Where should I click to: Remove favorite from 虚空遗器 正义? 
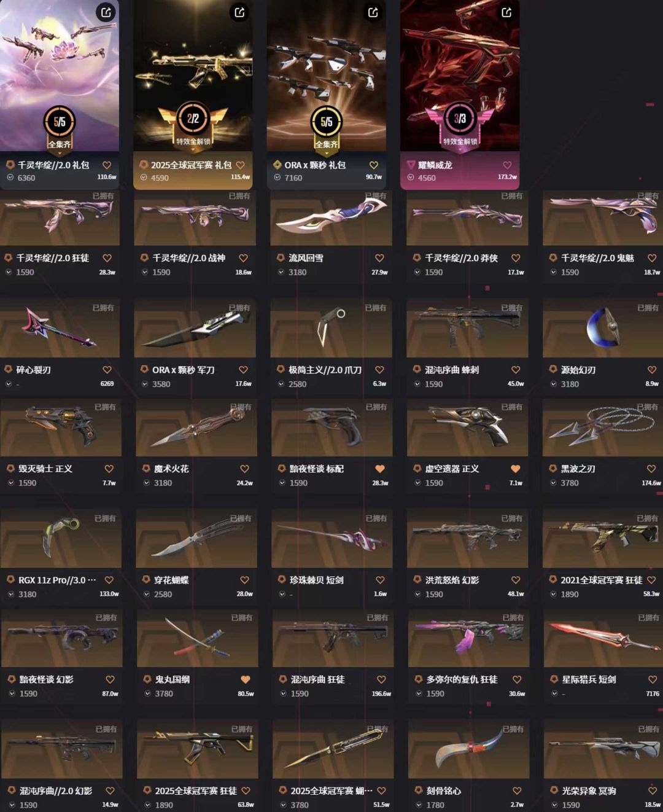coord(516,469)
